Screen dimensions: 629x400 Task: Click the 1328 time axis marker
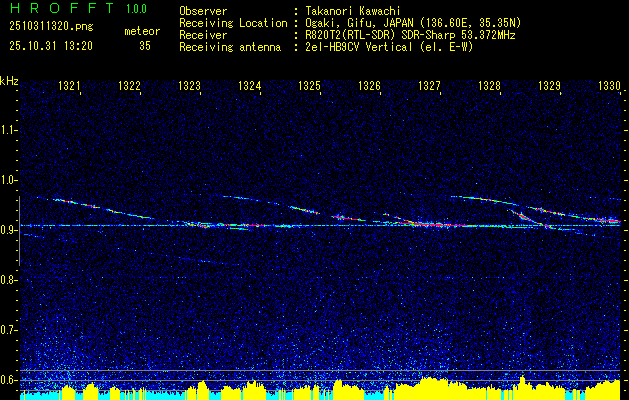[x=489, y=85]
